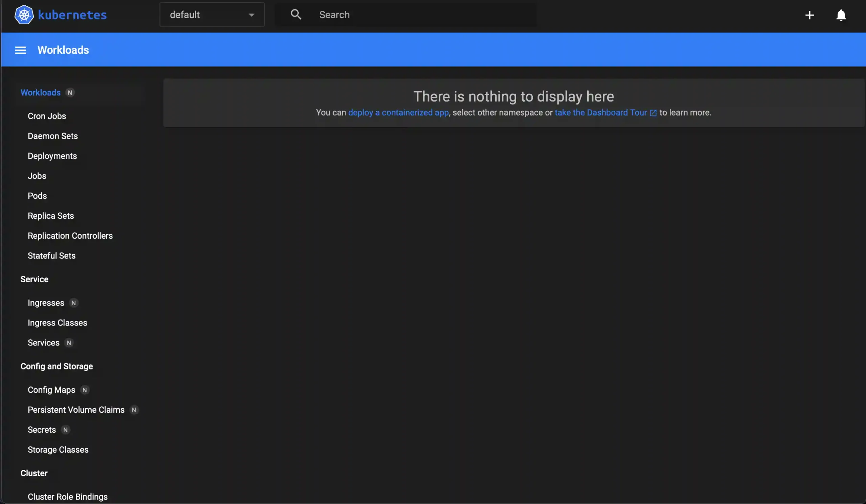The height and width of the screenshot is (504, 866).
Task: Open Cron Jobs in the sidebar
Action: [47, 116]
